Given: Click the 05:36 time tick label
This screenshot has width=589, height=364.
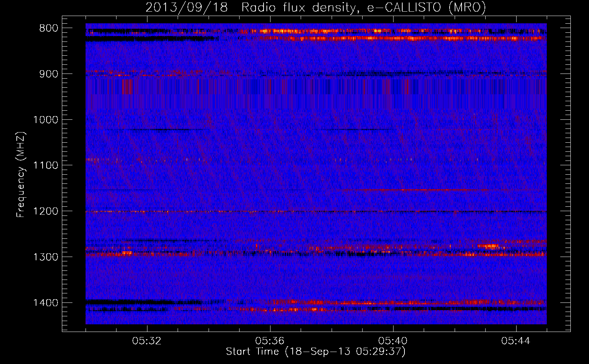Looking at the screenshot, I should pos(270,341).
